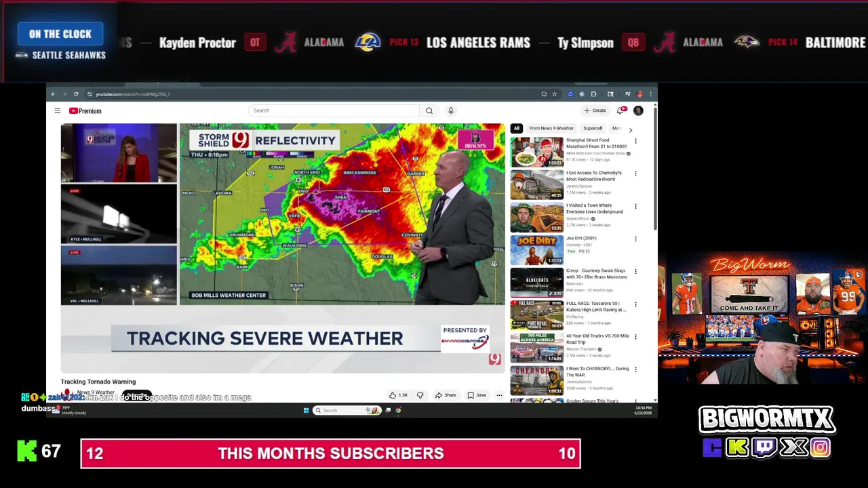Open the Tracking Tornado Warning video title
Viewport: 868px width, 488px height.
(x=98, y=382)
